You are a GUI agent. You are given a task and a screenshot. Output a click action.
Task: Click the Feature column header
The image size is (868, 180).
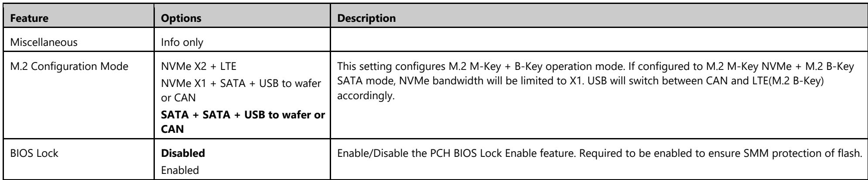click(x=29, y=19)
